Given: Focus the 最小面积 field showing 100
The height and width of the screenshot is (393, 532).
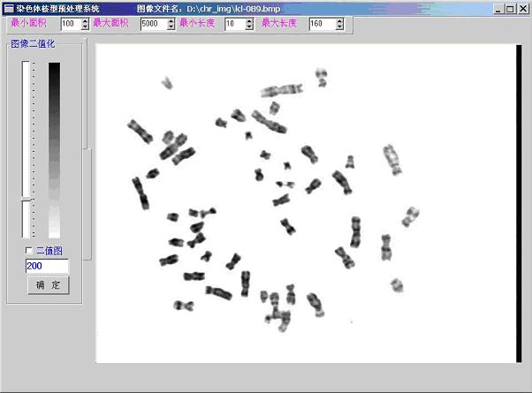Looking at the screenshot, I should coord(70,24).
